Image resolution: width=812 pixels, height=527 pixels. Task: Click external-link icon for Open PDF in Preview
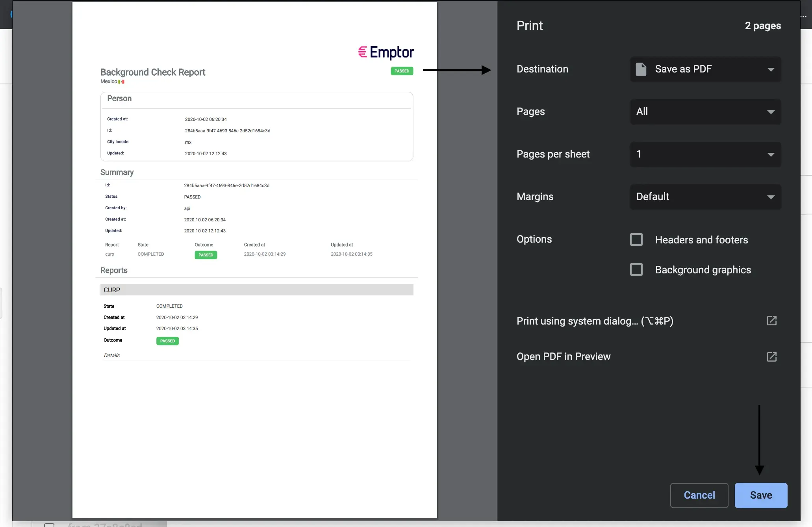click(771, 357)
